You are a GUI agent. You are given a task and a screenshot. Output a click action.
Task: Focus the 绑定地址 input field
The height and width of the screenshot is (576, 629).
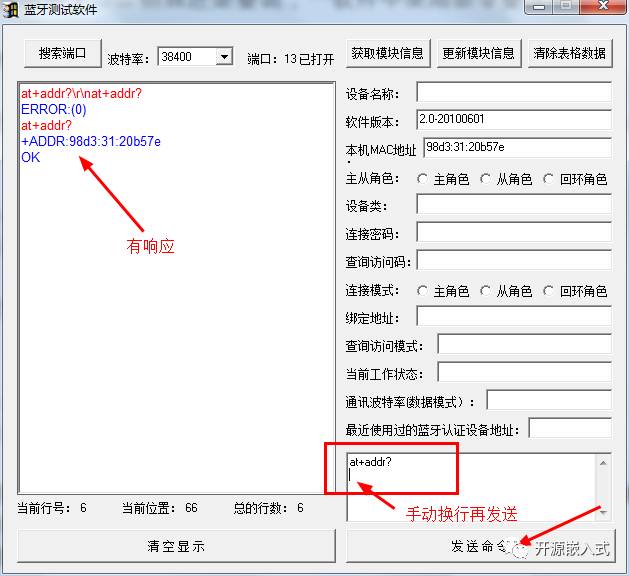[514, 316]
